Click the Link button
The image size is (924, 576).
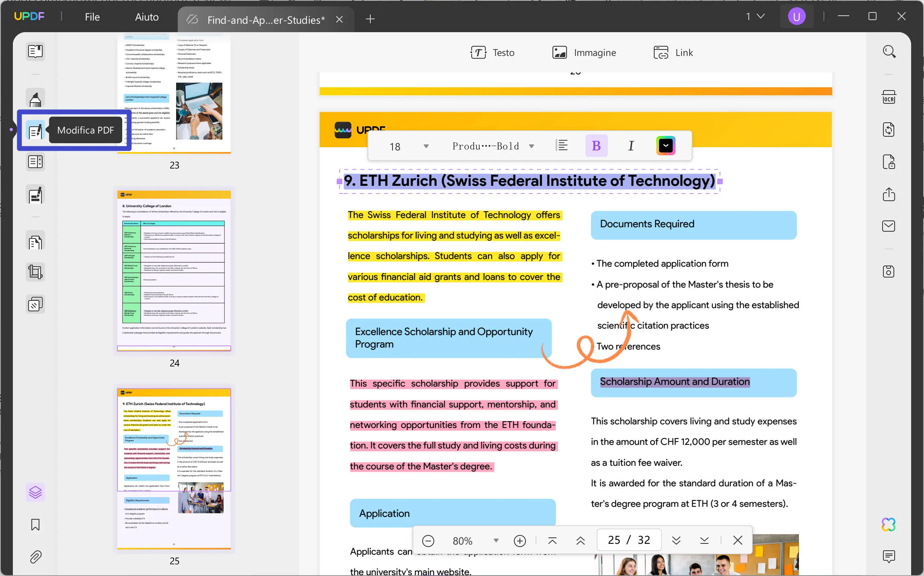pyautogui.click(x=673, y=52)
